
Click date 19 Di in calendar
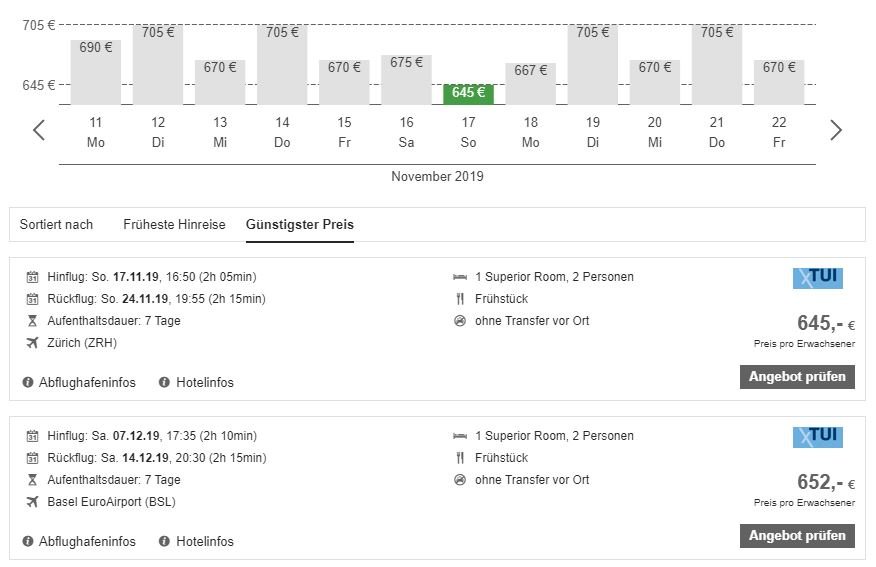(593, 132)
